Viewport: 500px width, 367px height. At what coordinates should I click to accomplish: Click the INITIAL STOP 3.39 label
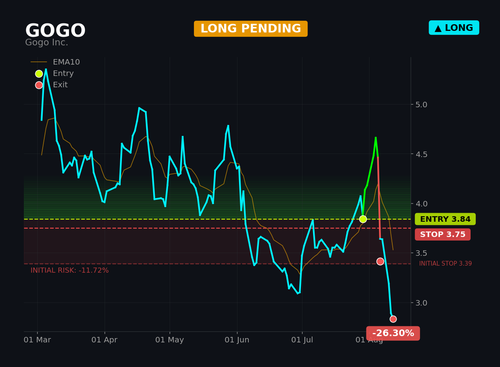click(445, 263)
